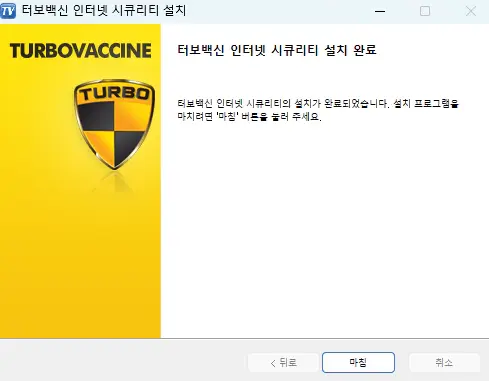
Task: Click the < 뒤로 back button
Action: pyautogui.click(x=283, y=362)
